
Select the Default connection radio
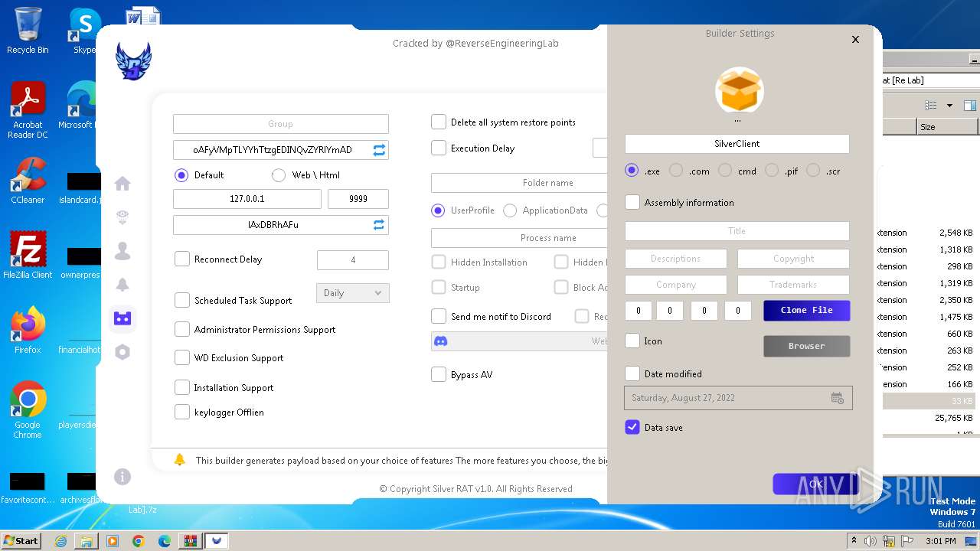[x=181, y=175]
